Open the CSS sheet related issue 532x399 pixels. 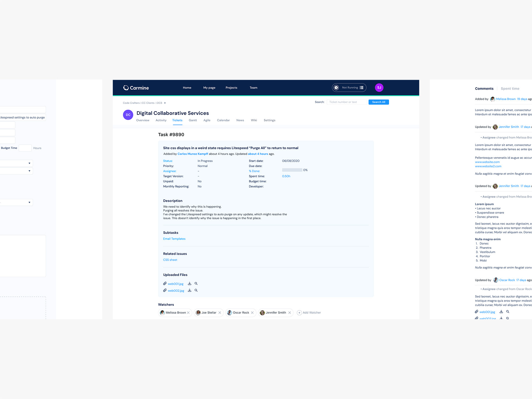[170, 260]
